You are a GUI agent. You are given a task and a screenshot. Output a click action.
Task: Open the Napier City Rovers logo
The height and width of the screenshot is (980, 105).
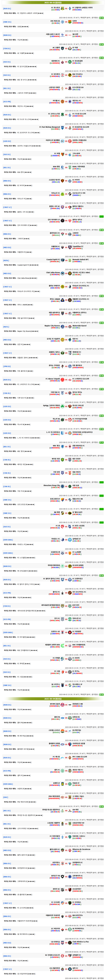coord(63,326)
